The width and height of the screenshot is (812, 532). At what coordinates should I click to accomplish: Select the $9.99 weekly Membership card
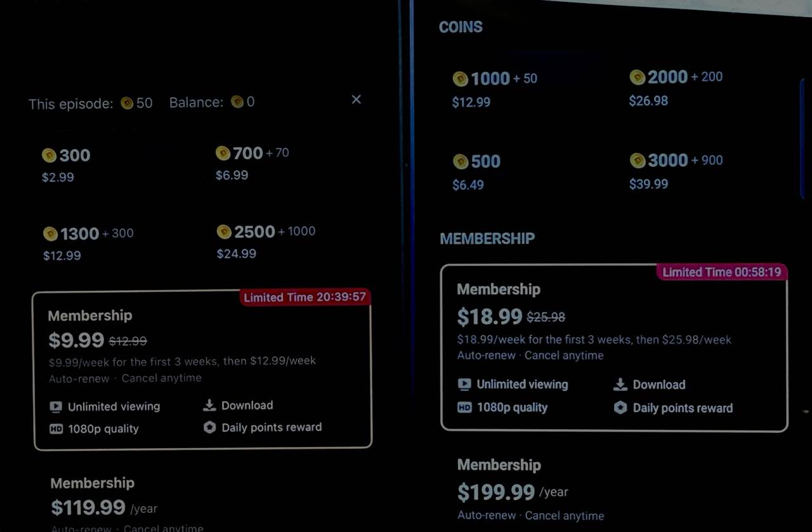pyautogui.click(x=202, y=370)
